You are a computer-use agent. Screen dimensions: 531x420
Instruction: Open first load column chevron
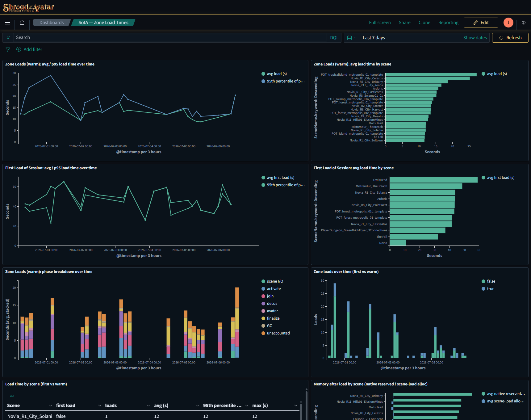100,405
